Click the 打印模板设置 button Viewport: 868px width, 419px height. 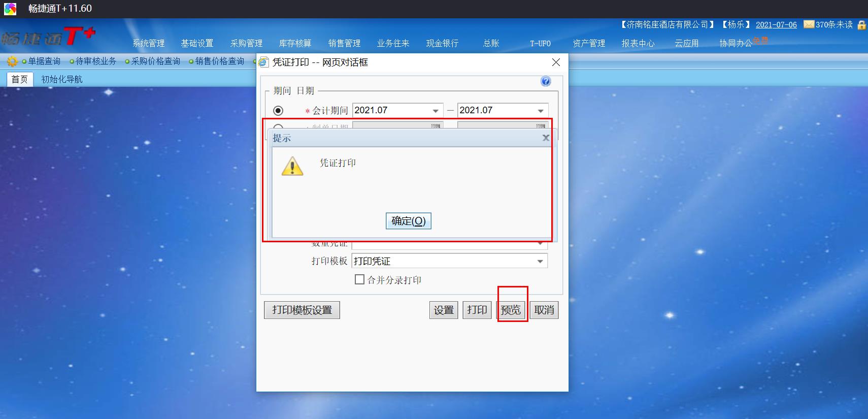pos(302,310)
